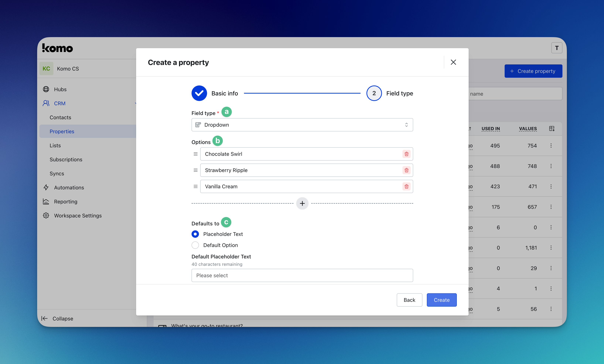
Task: Open the user T avatar menu
Action: tap(557, 48)
